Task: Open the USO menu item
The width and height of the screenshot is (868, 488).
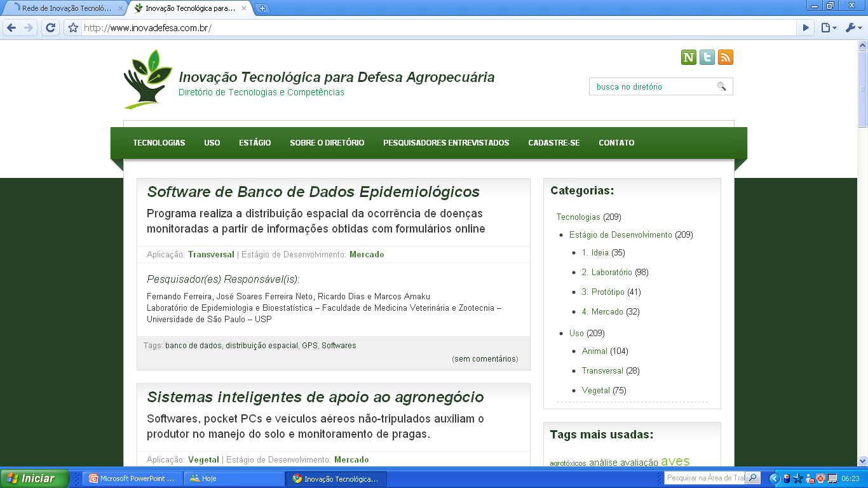Action: click(x=212, y=143)
